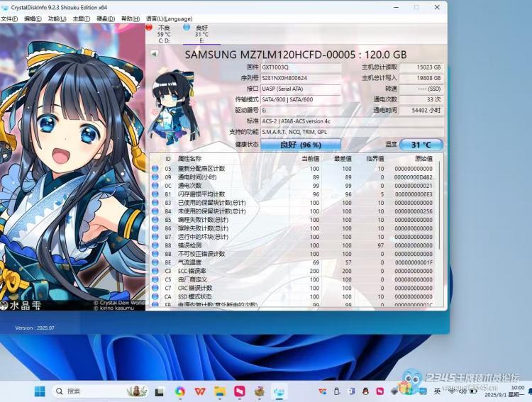This screenshot has width=532, height=402.
Task: Open the 语言(L)(Language) menu
Action: click(170, 18)
